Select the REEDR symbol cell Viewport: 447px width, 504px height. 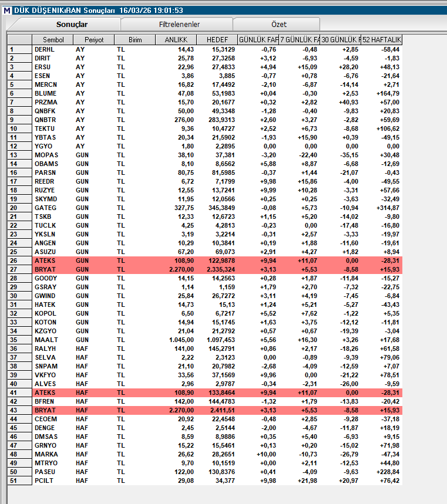[x=53, y=182]
